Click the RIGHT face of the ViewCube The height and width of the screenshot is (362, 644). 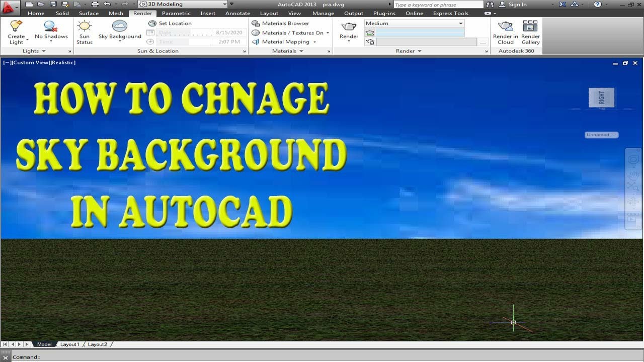[x=602, y=98]
